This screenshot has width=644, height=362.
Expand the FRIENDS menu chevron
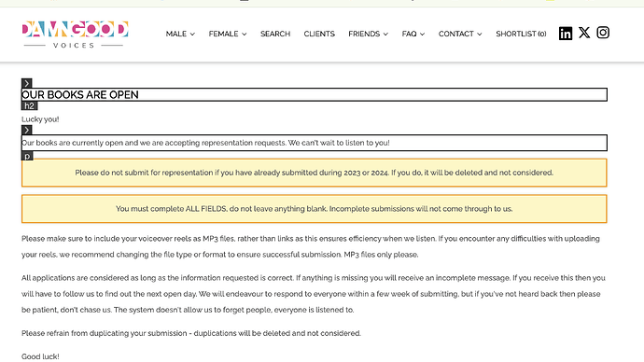(385, 35)
